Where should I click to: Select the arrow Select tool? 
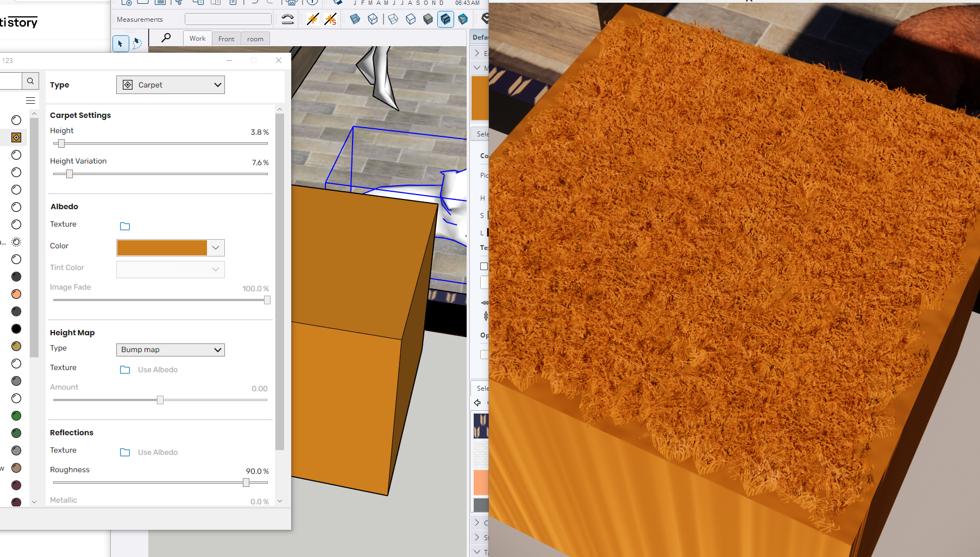coord(120,43)
